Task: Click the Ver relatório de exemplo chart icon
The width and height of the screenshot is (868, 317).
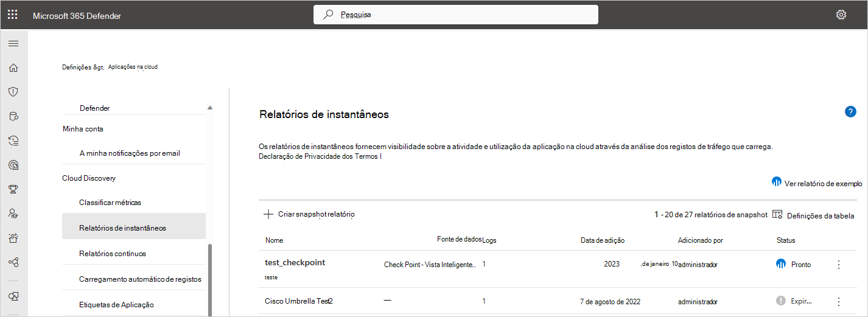Action: [777, 182]
